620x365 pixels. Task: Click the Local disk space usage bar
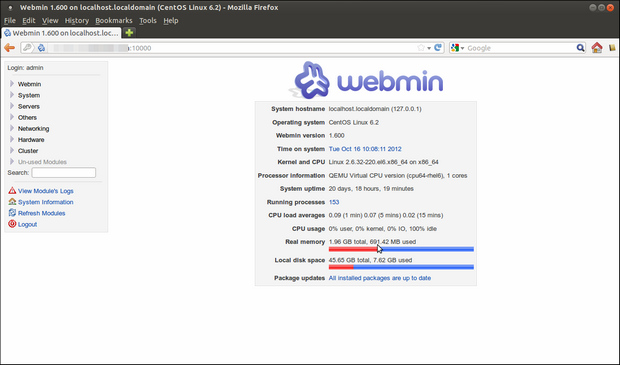coord(401,267)
